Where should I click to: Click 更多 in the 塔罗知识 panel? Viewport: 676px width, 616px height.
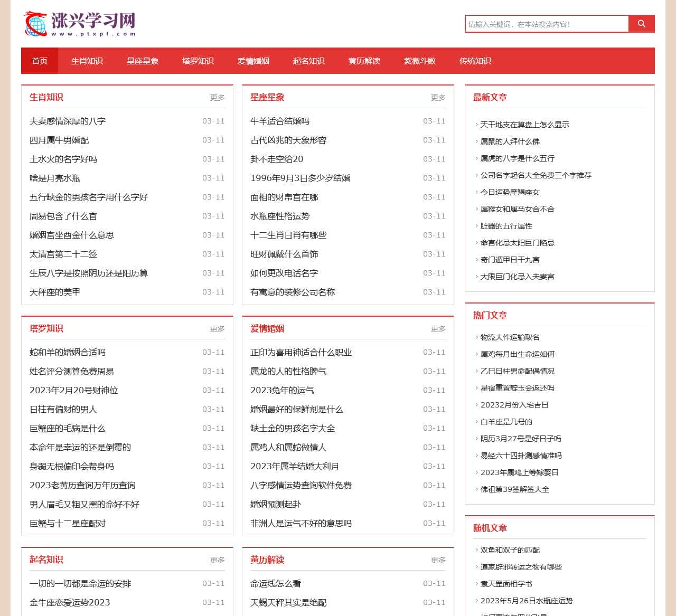[x=218, y=329]
